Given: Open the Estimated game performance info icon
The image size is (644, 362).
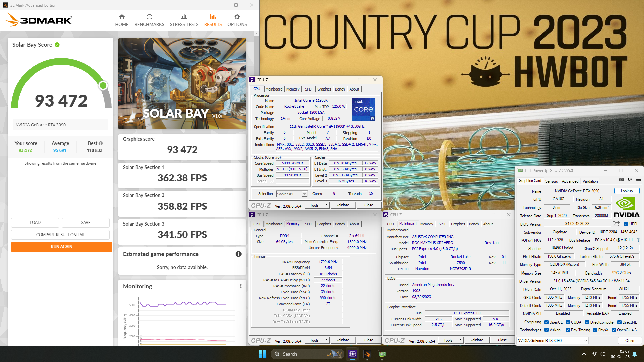Looking at the screenshot, I should point(238,254).
